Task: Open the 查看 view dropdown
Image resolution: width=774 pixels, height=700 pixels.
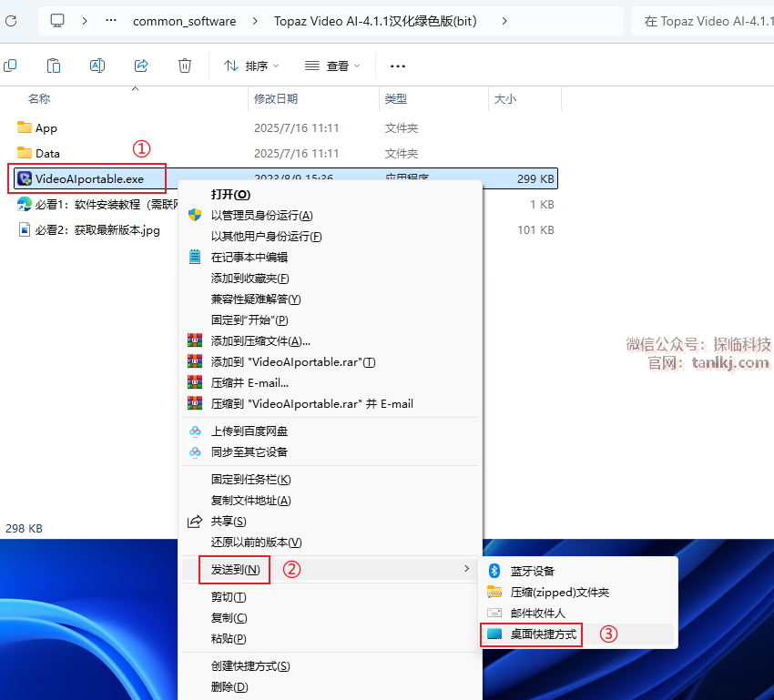Action: (332, 66)
